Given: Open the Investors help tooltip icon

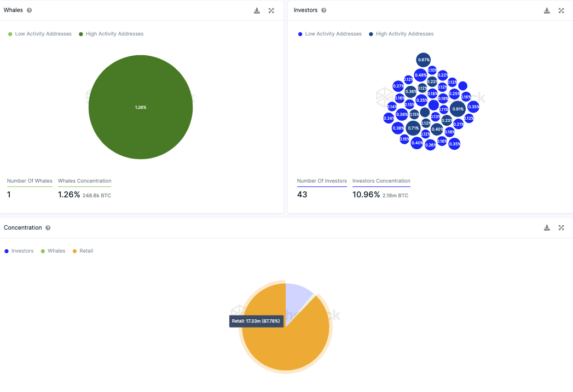Looking at the screenshot, I should point(324,10).
